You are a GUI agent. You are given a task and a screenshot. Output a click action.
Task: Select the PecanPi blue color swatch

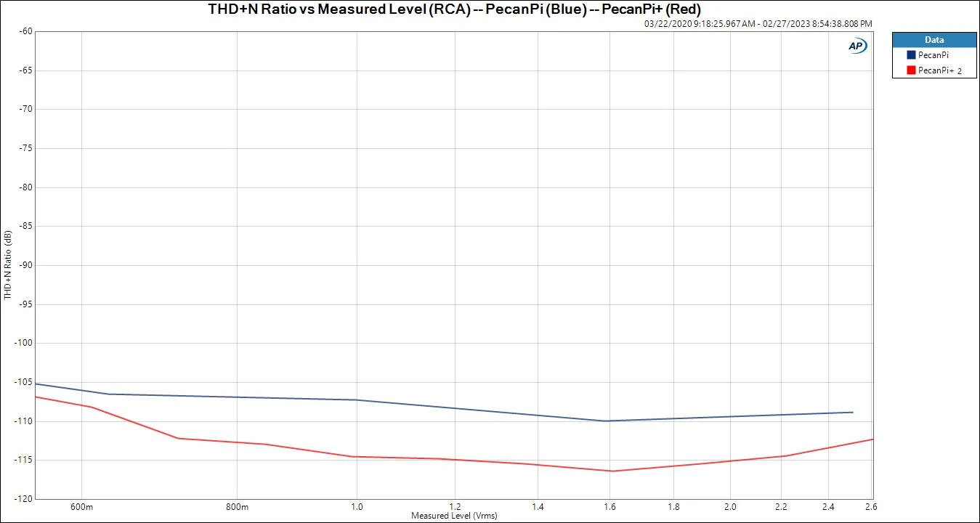[910, 54]
